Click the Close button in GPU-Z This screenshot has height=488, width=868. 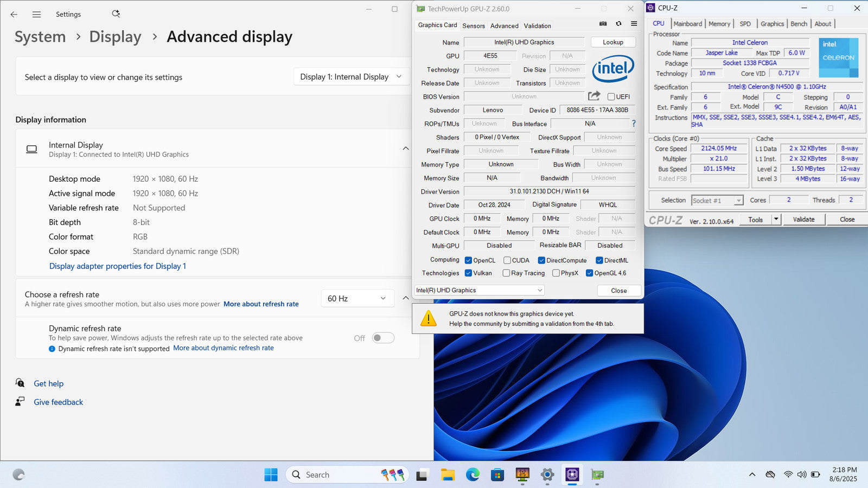pos(619,291)
